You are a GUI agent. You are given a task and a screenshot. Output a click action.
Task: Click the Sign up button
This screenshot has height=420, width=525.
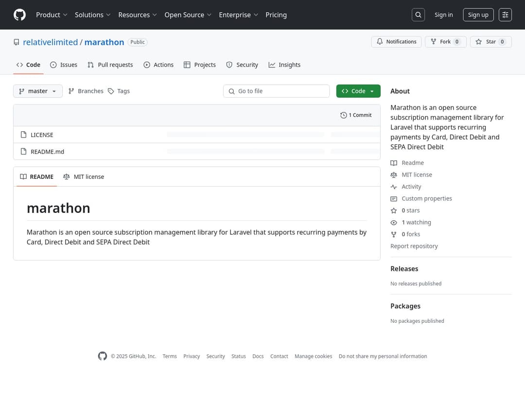[478, 15]
